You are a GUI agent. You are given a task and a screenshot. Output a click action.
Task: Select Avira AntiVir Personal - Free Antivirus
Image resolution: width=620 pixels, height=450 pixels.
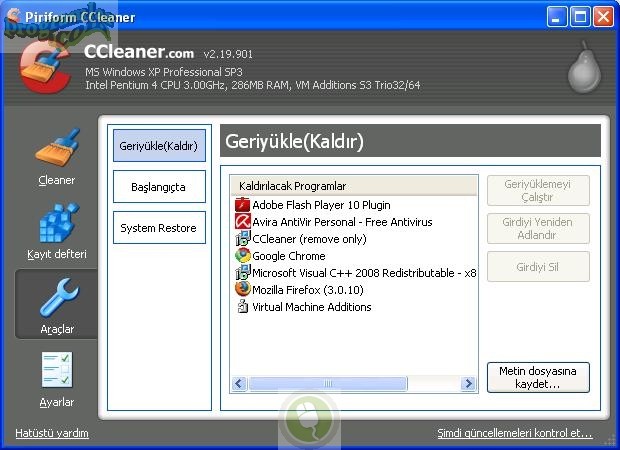(x=342, y=222)
